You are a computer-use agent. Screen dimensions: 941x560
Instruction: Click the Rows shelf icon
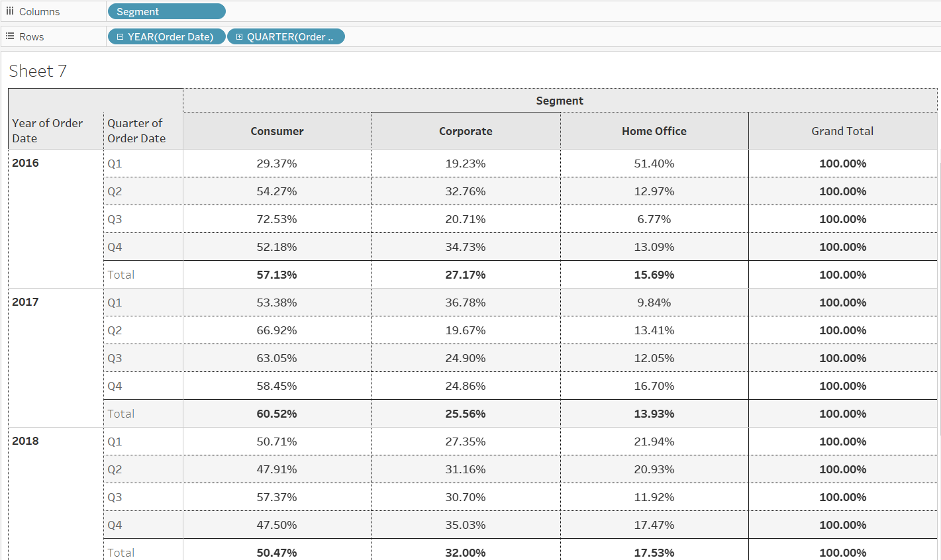tap(10, 36)
